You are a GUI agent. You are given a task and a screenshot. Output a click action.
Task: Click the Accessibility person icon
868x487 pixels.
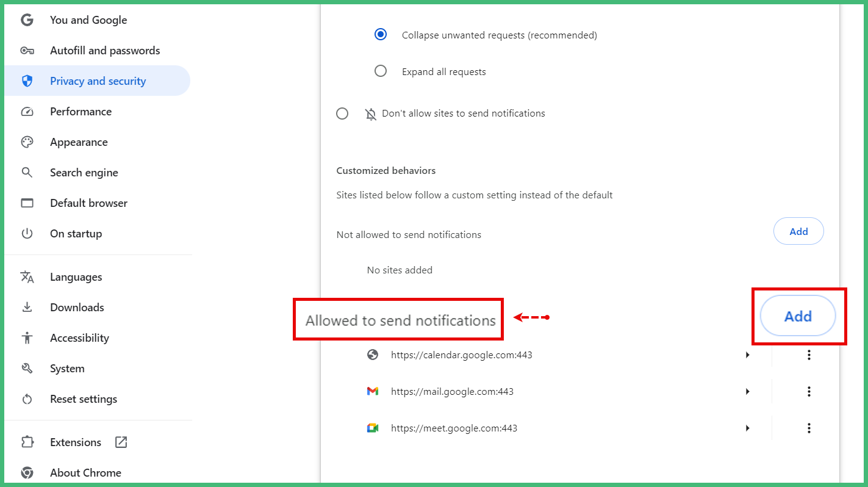pos(27,338)
